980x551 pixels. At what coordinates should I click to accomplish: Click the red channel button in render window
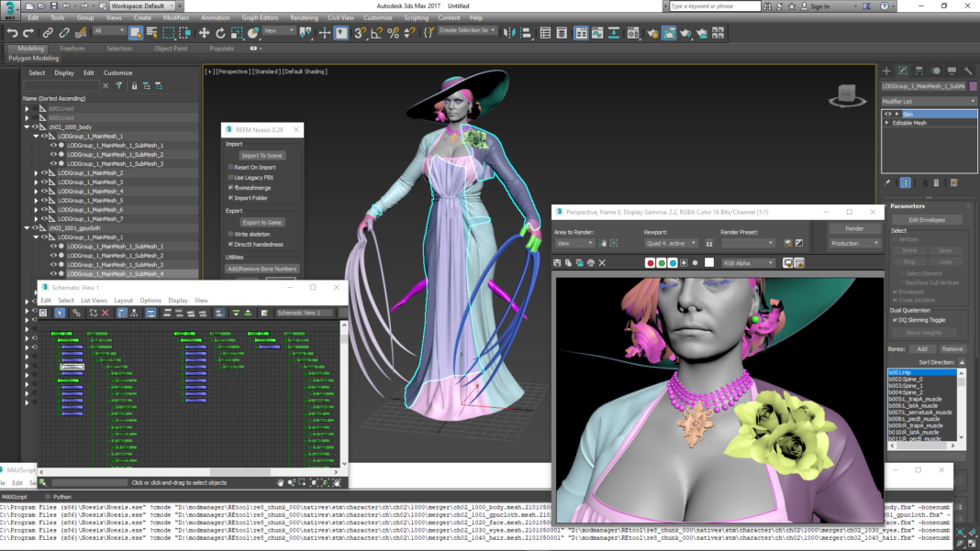point(650,263)
